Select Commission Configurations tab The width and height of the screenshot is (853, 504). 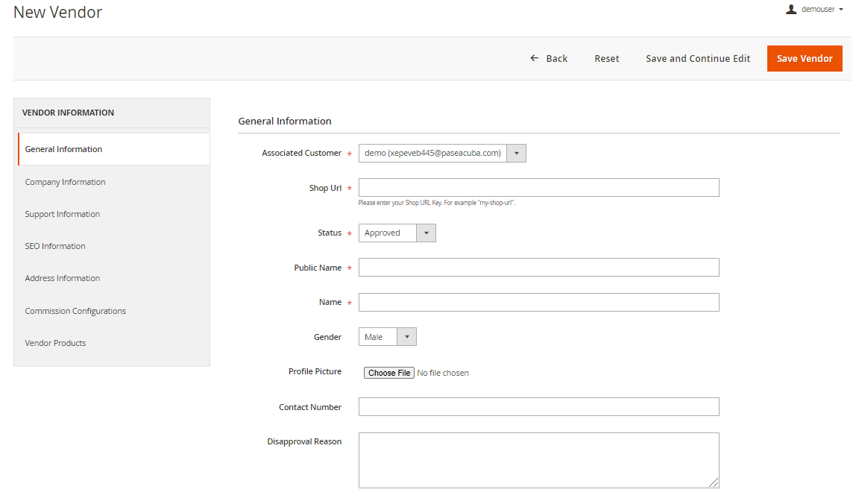pos(75,311)
